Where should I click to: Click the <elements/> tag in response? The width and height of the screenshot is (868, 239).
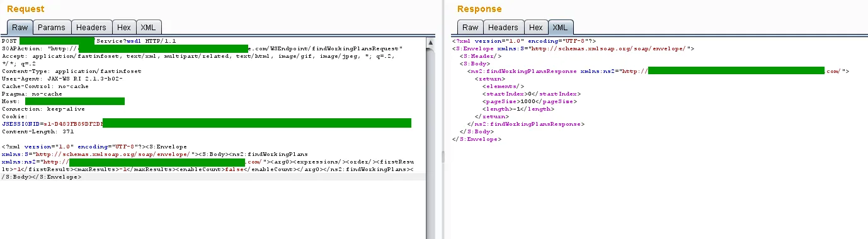tap(503, 86)
